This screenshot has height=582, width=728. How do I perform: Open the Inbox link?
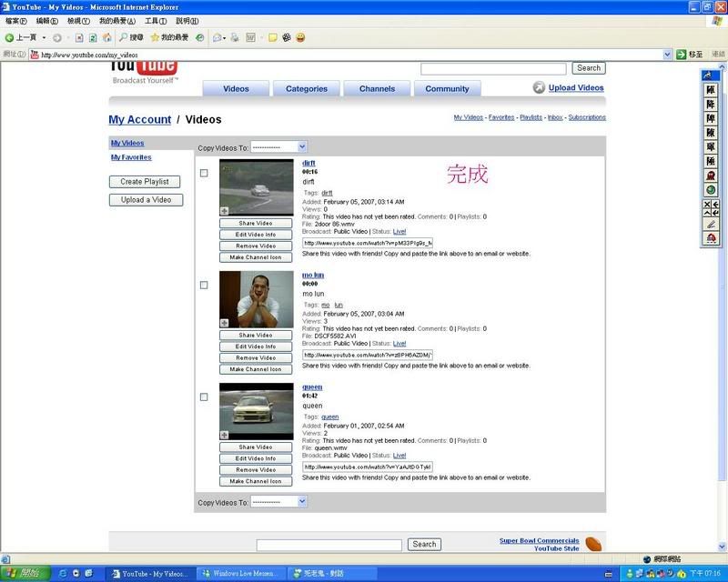pyautogui.click(x=555, y=117)
